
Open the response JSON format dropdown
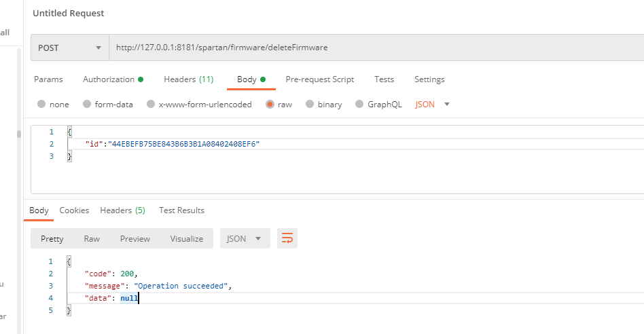(x=245, y=238)
